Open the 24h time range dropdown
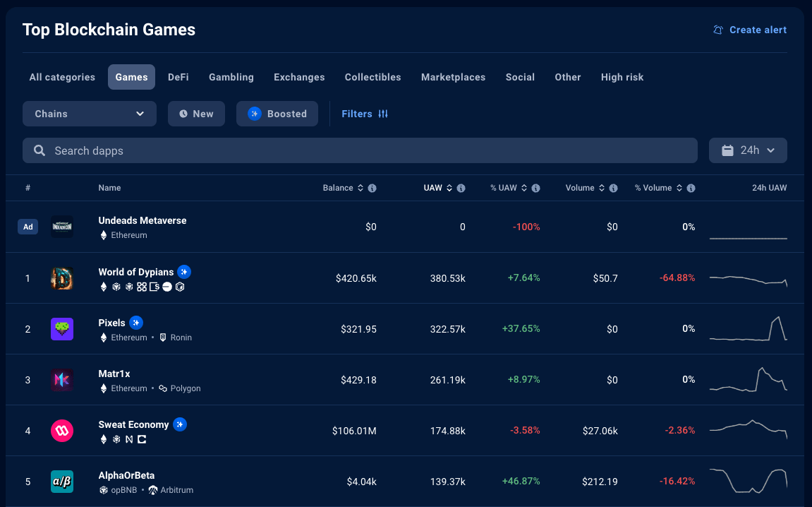Viewport: 812px width, 507px height. point(748,150)
